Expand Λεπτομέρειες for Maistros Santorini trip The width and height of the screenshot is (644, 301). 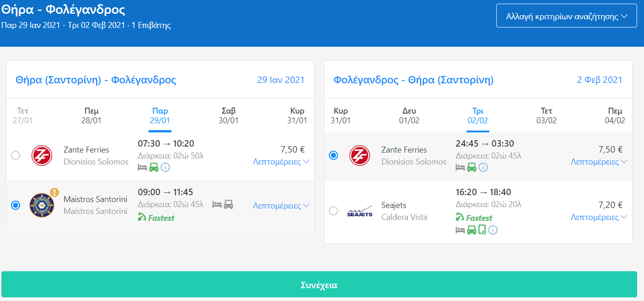coord(281,206)
